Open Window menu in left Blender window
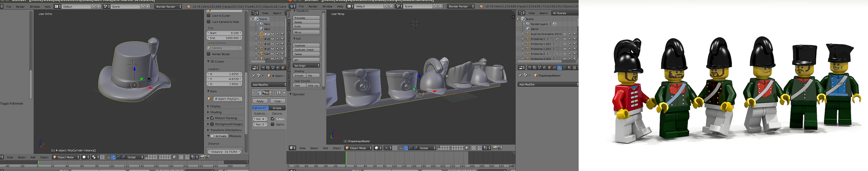Viewport: 868px width, 171px height. point(35,6)
